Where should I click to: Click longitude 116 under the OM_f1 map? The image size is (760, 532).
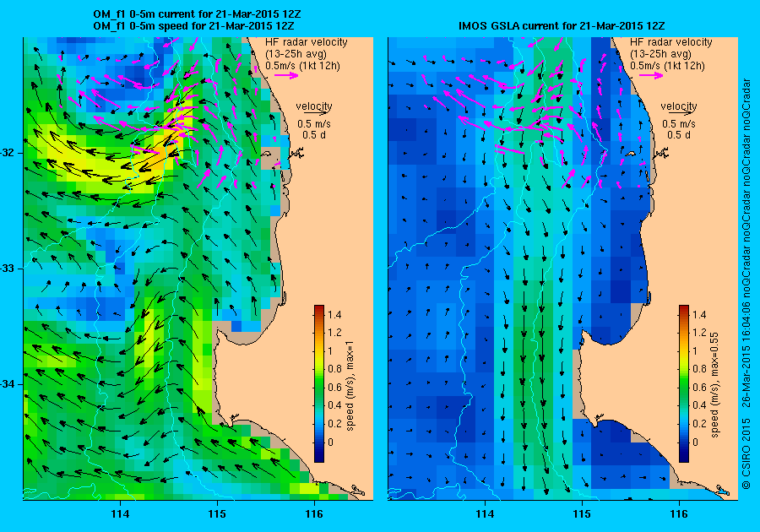pyautogui.click(x=314, y=514)
